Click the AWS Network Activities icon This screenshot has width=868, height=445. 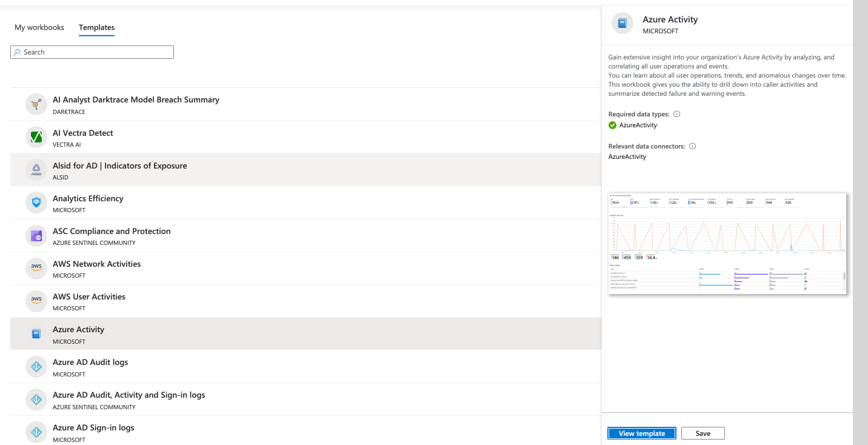[x=36, y=268]
